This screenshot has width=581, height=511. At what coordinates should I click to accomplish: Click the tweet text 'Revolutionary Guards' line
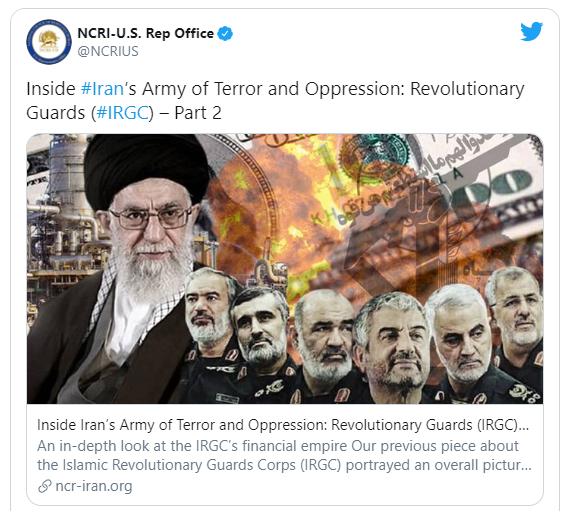tap(467, 89)
